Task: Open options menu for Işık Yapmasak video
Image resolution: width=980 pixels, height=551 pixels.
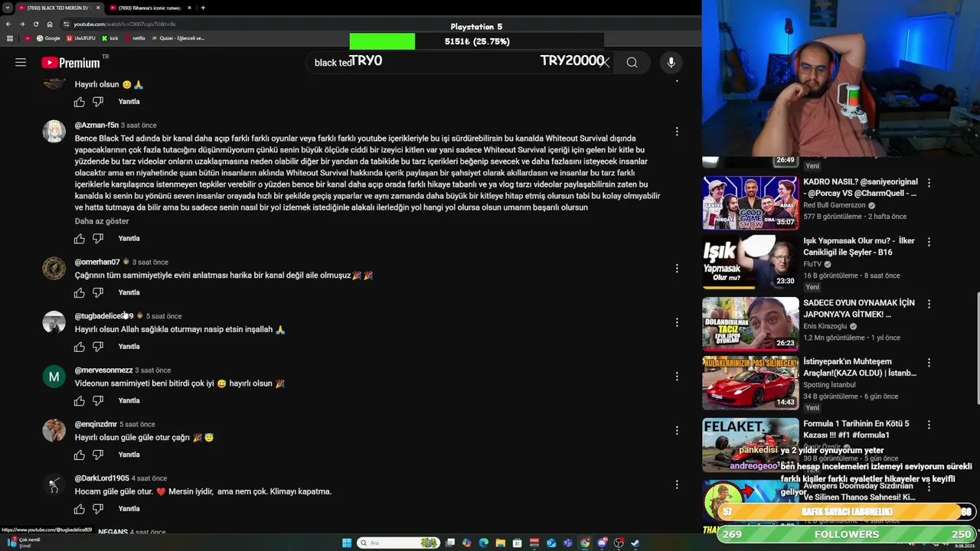Action: [929, 242]
